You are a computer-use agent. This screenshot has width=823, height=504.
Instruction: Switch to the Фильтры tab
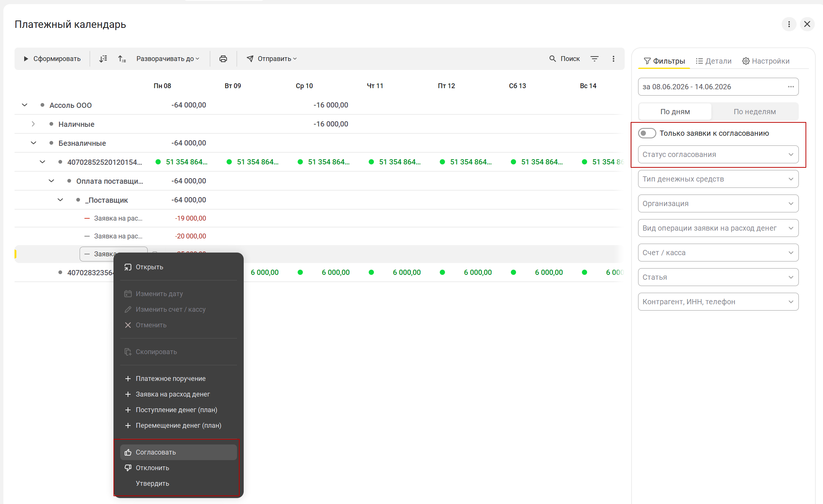[x=664, y=61]
